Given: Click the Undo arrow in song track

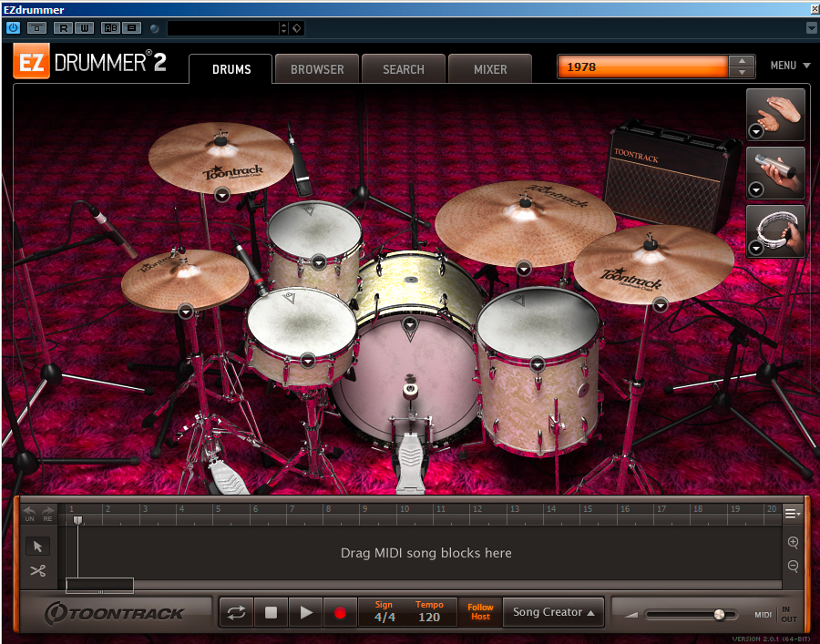Looking at the screenshot, I should coord(30,514).
